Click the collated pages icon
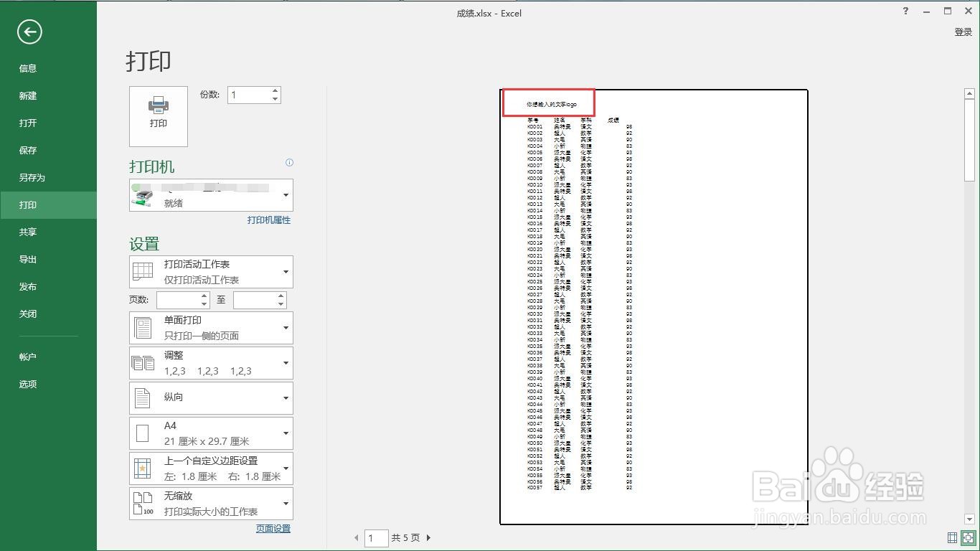Screen dimensions: 980x551 coord(143,363)
